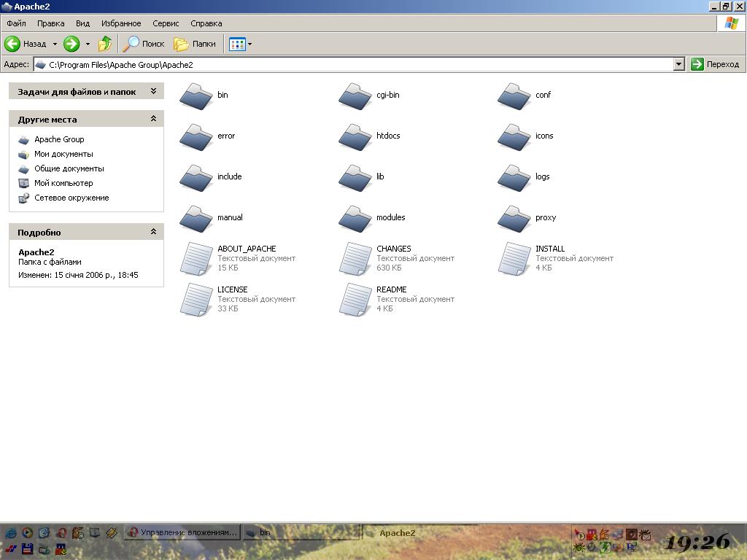Open the htdocs folder icon

coord(355,137)
